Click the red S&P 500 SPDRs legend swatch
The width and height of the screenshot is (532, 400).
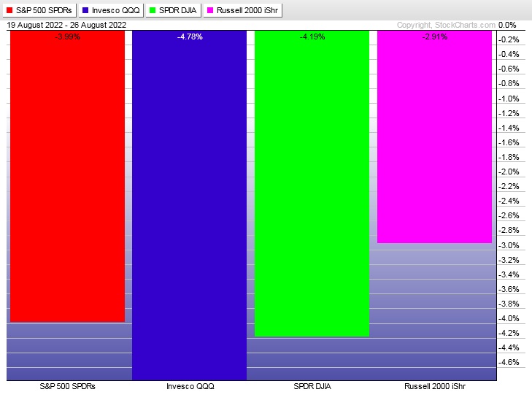pos(9,10)
